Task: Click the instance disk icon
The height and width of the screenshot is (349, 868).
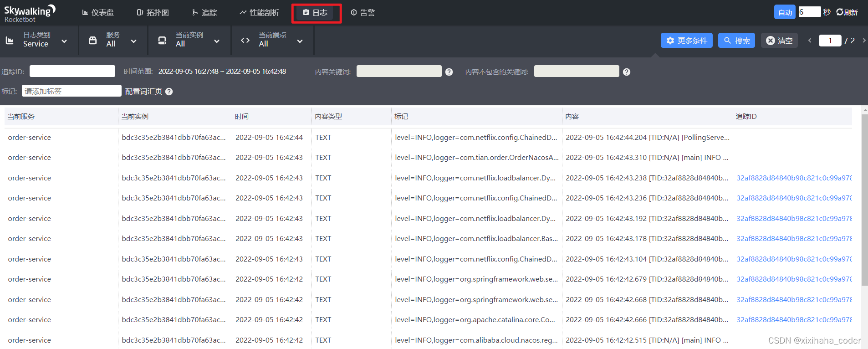Action: 162,41
